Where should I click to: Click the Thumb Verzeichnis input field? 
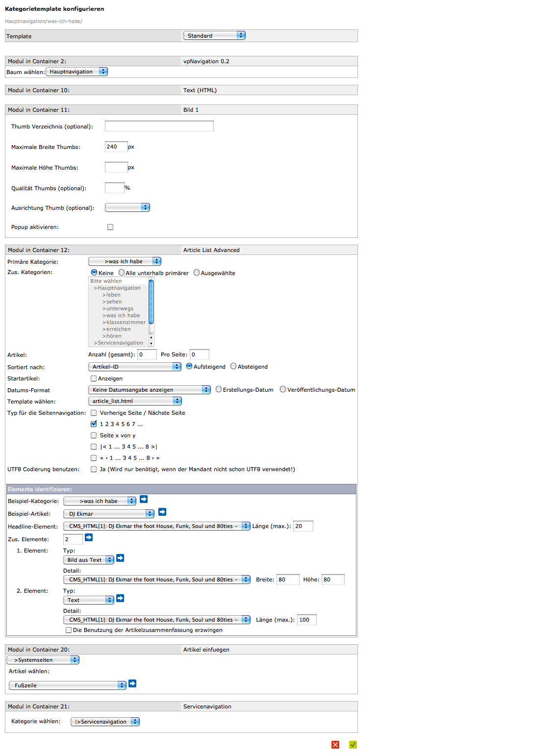point(159,126)
